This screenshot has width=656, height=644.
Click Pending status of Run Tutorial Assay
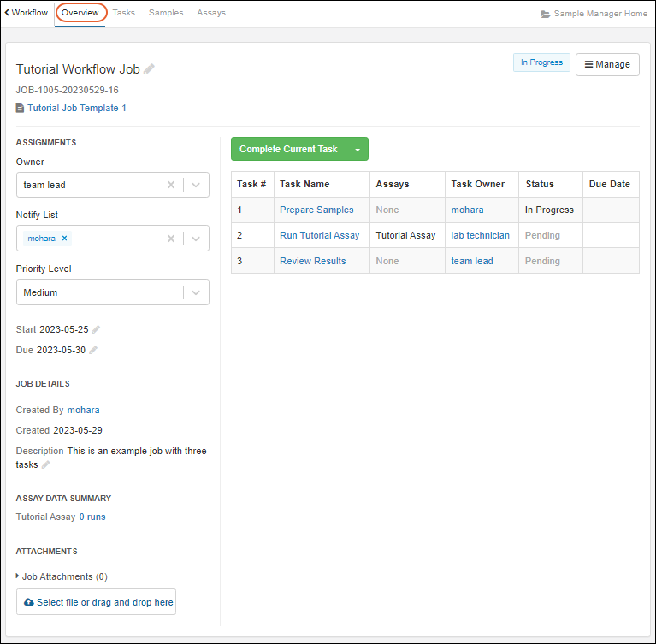coord(542,235)
